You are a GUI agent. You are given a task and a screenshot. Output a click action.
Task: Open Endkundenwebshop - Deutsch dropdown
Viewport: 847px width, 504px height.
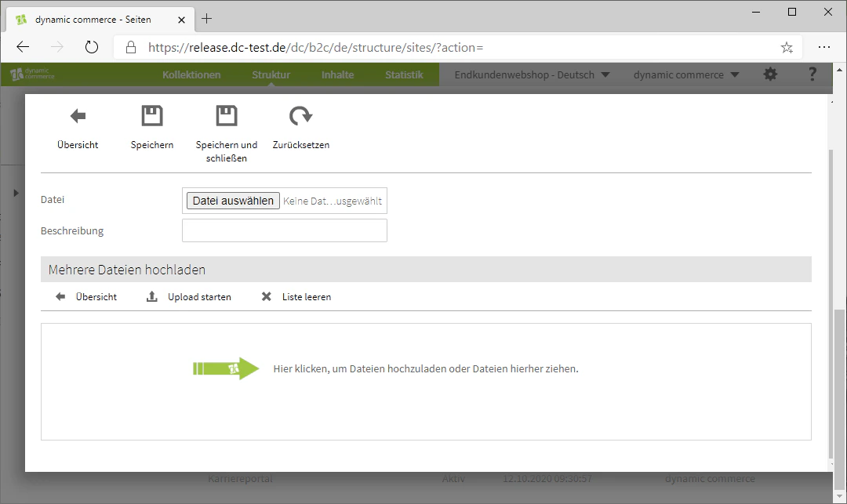tap(532, 74)
